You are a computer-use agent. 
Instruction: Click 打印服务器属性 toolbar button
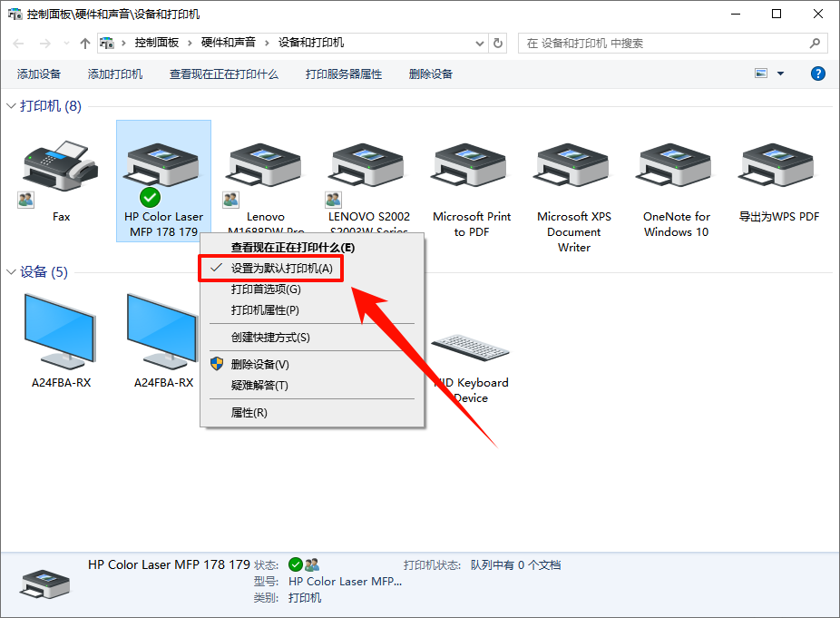tap(344, 74)
